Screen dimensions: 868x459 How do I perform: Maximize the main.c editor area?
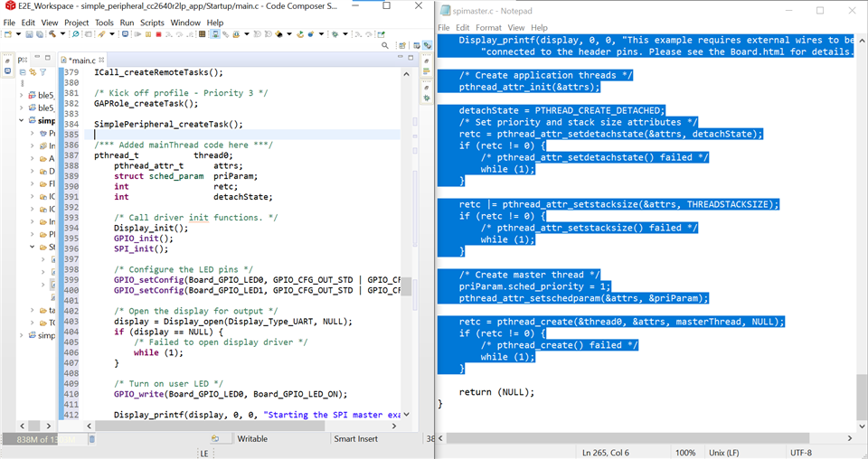(x=410, y=57)
